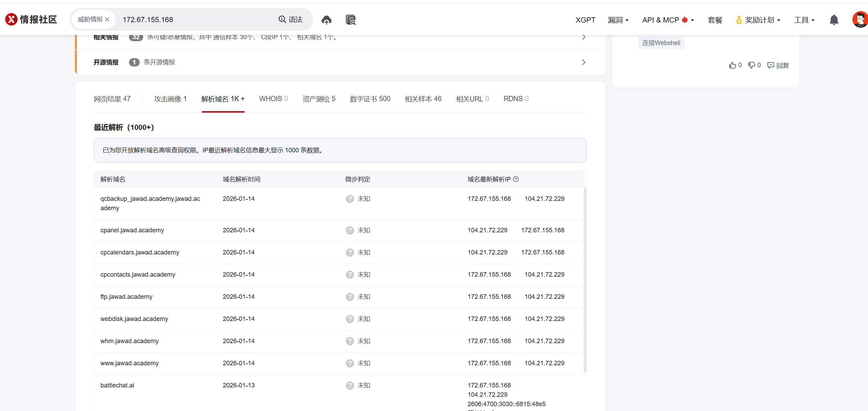Open the 工具 dropdown menu
868x411 pixels.
[x=804, y=20]
